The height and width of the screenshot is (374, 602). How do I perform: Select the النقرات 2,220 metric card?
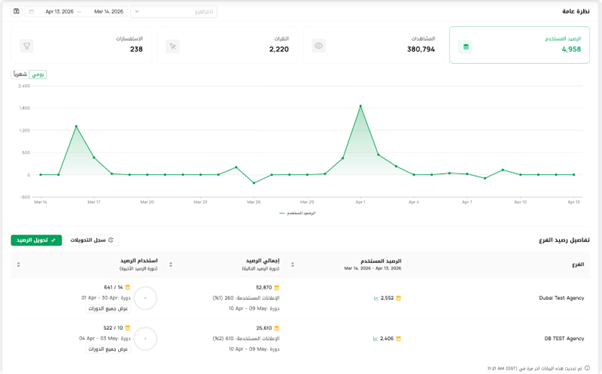227,45
